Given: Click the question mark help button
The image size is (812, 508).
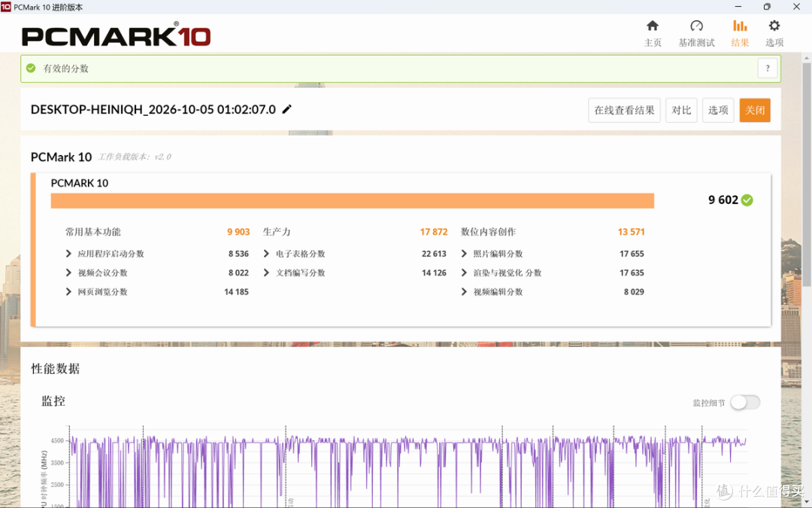Looking at the screenshot, I should [x=768, y=68].
